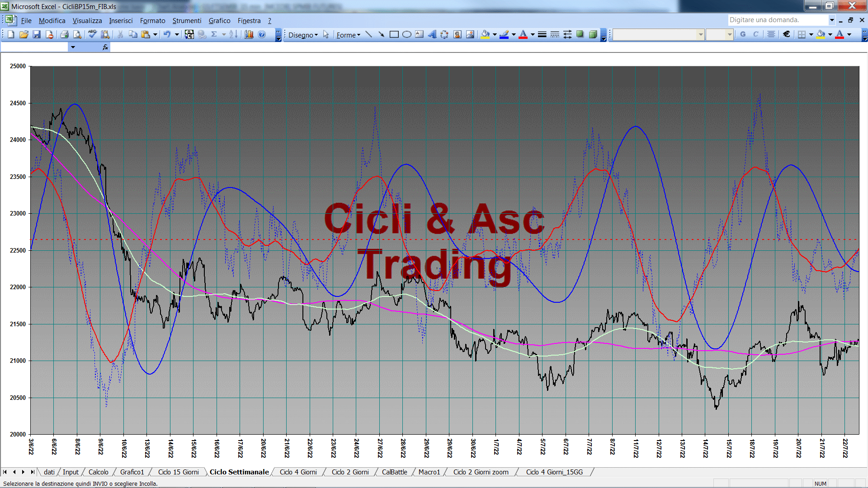Go to first sheet tab arrow
The image size is (868, 488).
pyautogui.click(x=5, y=472)
